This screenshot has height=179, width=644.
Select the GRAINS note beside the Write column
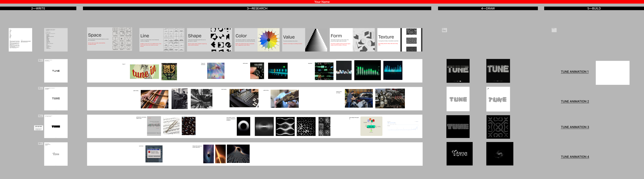pos(38,128)
